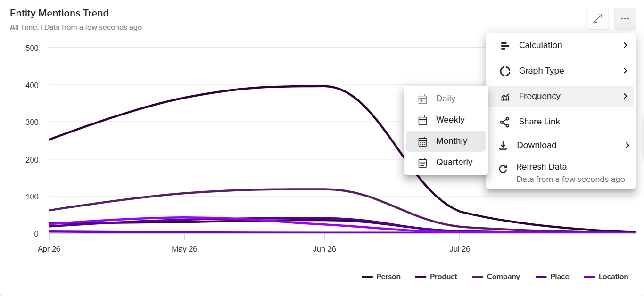
Task: Select Weekly frequency option
Action: (x=446, y=120)
